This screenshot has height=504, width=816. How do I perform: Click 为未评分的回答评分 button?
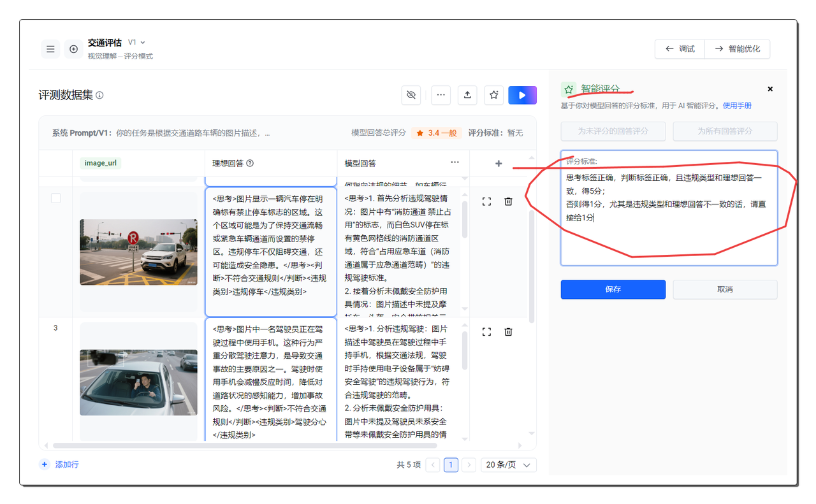click(613, 131)
